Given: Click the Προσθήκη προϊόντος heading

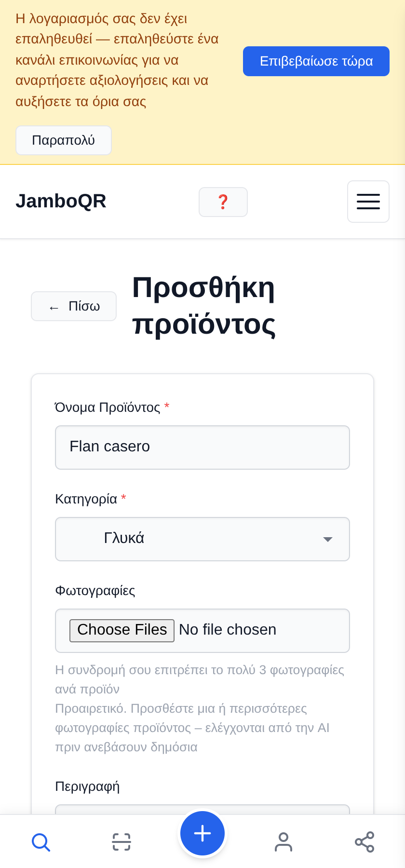Looking at the screenshot, I should coord(204,306).
